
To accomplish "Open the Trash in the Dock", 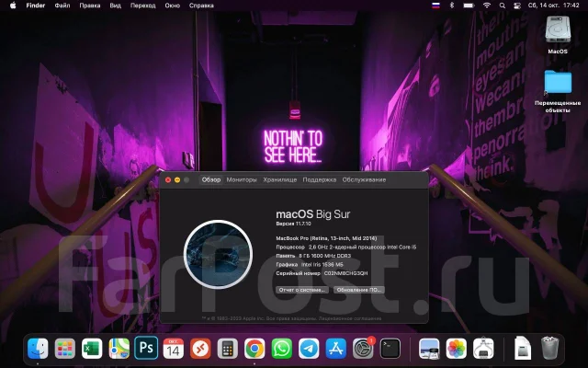I will [x=549, y=349].
